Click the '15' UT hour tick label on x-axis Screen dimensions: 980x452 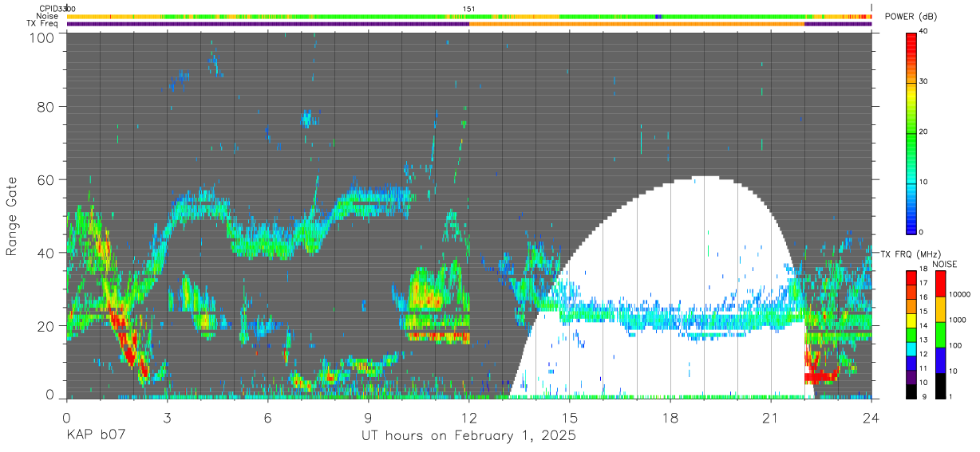570,416
